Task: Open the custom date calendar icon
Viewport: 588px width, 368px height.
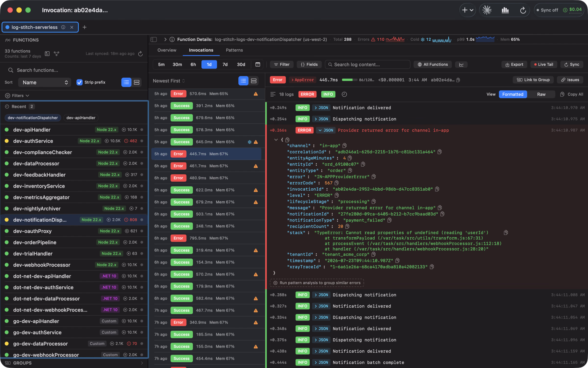Action: pyautogui.click(x=257, y=64)
